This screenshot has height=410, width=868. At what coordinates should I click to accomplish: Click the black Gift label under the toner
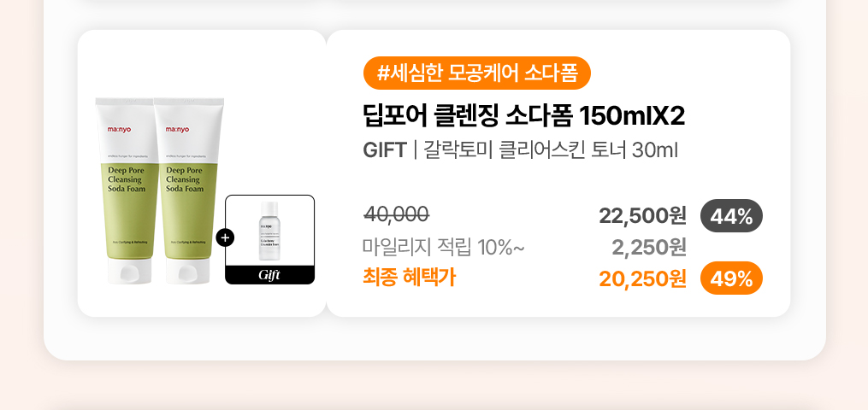(269, 275)
